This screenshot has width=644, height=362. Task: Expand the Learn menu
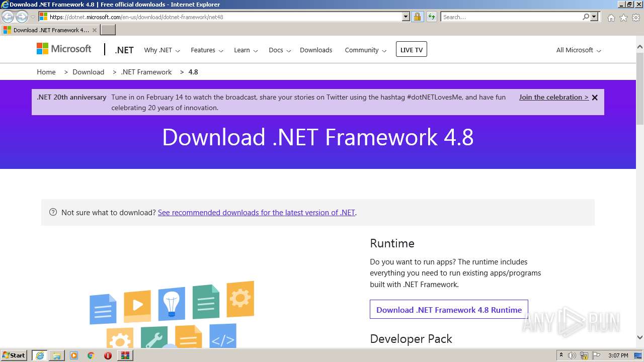tap(246, 50)
